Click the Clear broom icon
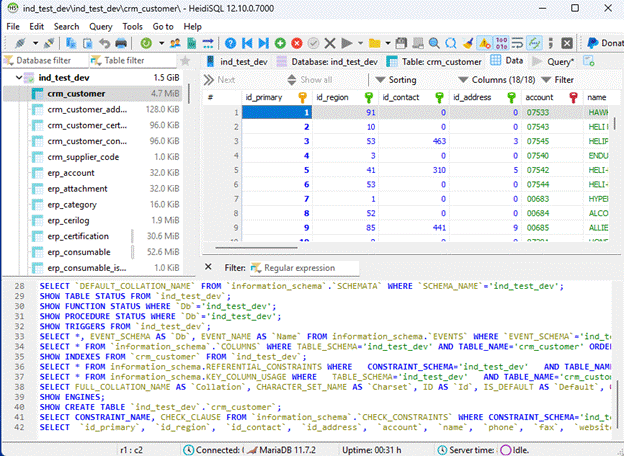 click(468, 43)
